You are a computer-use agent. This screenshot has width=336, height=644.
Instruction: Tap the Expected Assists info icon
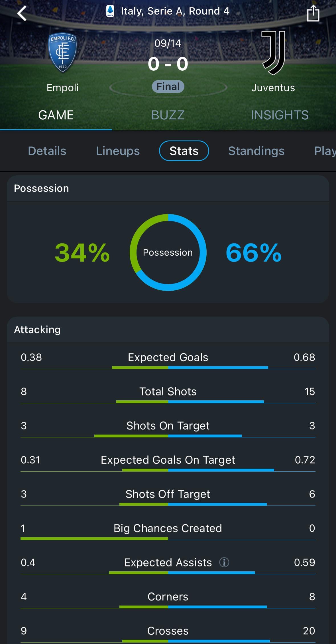coord(224,562)
